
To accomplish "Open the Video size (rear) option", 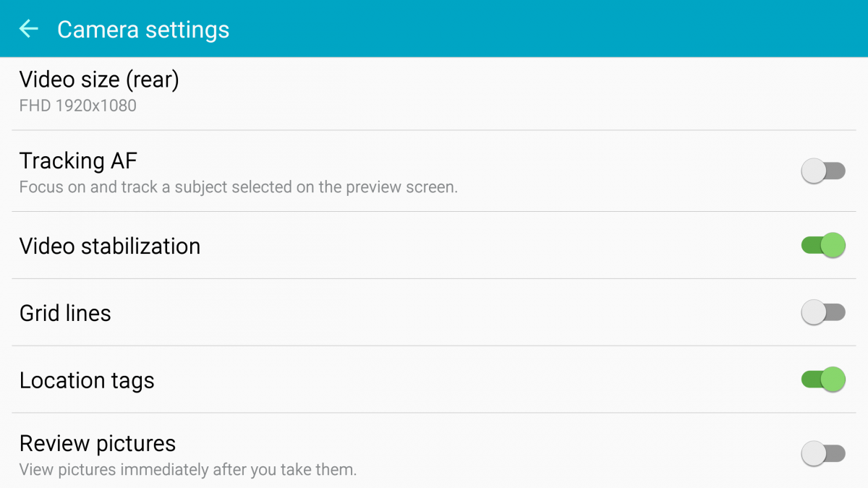I will pyautogui.click(x=99, y=80).
